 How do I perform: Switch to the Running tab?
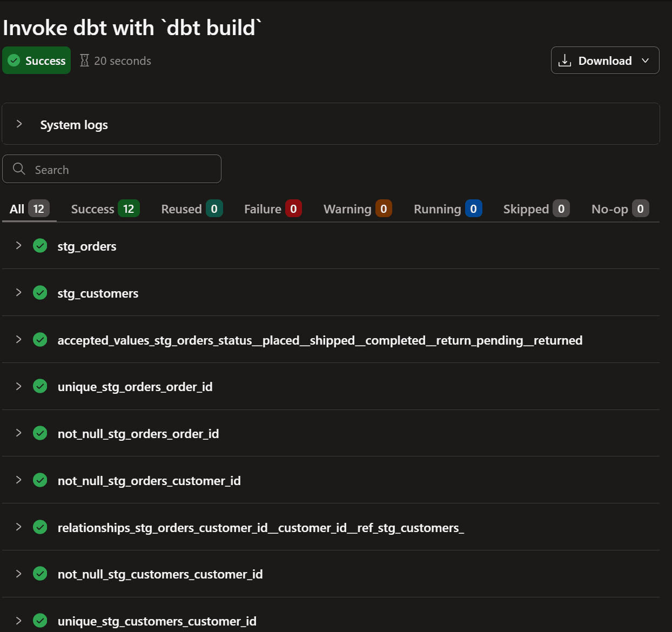(x=448, y=209)
